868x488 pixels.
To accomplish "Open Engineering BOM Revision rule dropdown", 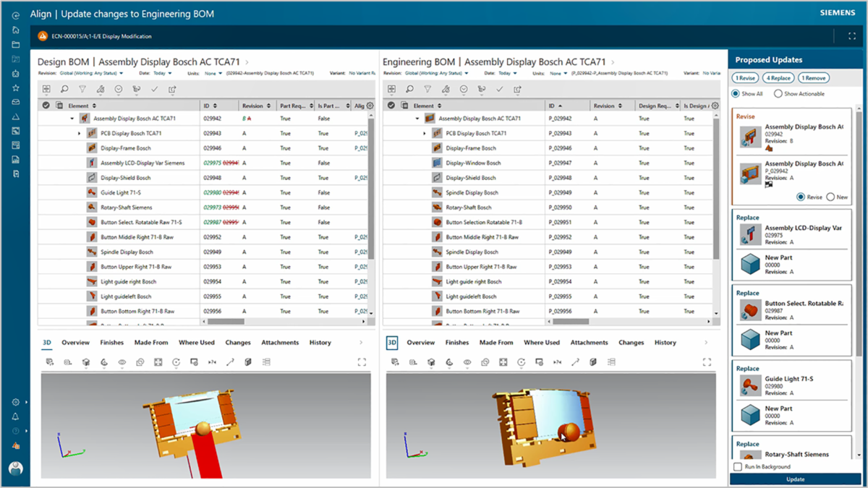I will click(x=436, y=73).
